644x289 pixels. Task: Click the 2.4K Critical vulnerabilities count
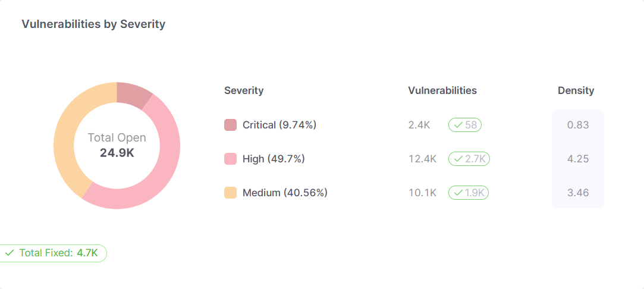(x=419, y=125)
